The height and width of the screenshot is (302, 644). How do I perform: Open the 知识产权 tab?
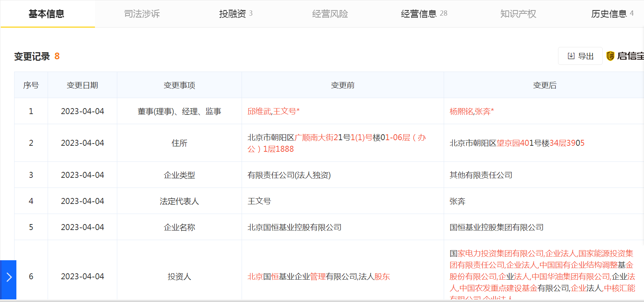(x=518, y=14)
